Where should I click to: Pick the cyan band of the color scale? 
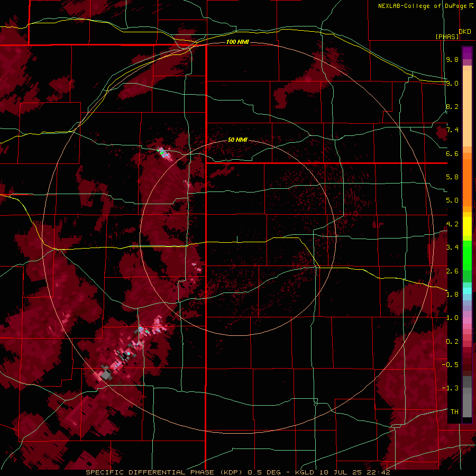(x=467, y=291)
